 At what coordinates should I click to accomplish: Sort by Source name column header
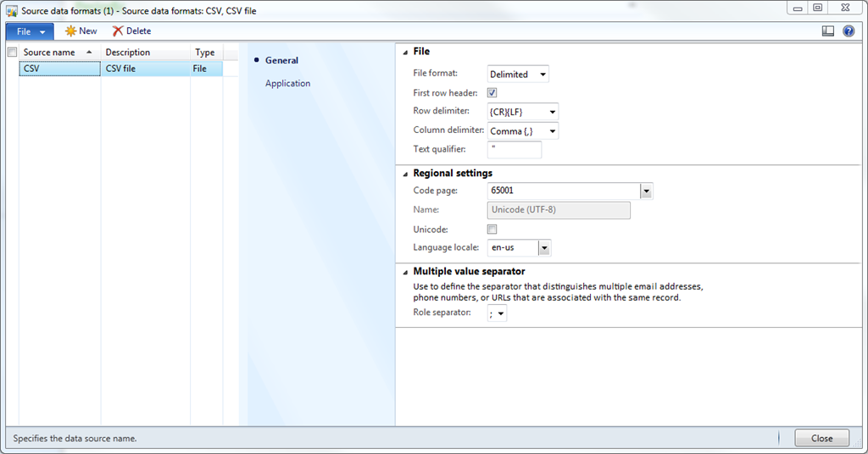[x=59, y=52]
